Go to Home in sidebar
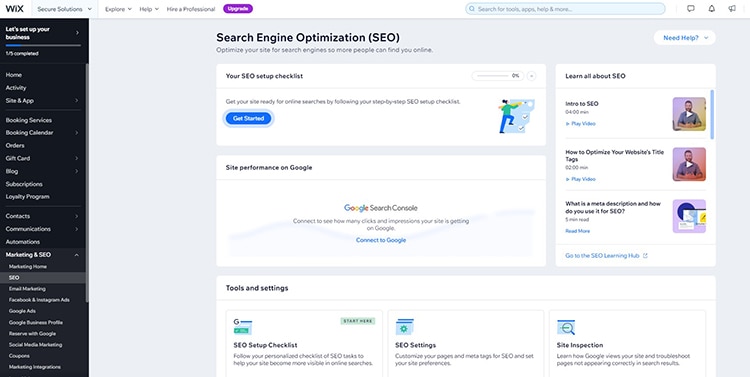Image resolution: width=750 pixels, height=377 pixels. click(x=13, y=75)
